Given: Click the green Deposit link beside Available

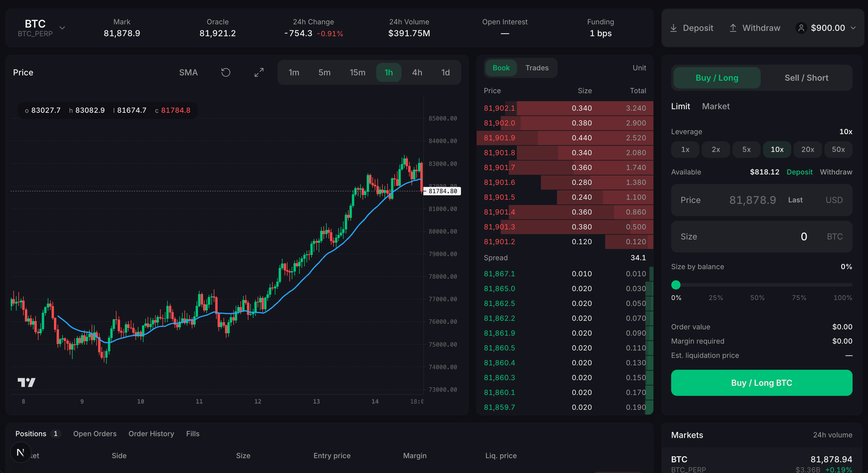Looking at the screenshot, I should [799, 172].
